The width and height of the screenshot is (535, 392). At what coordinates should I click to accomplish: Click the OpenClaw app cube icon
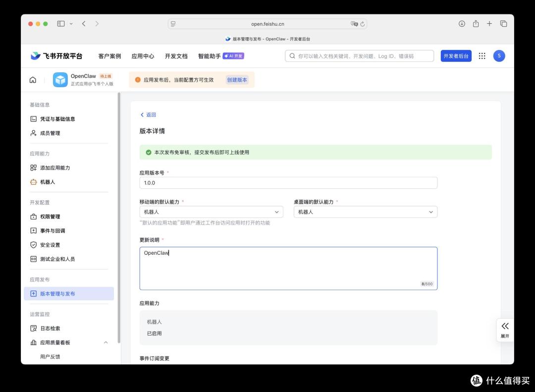(x=60, y=80)
